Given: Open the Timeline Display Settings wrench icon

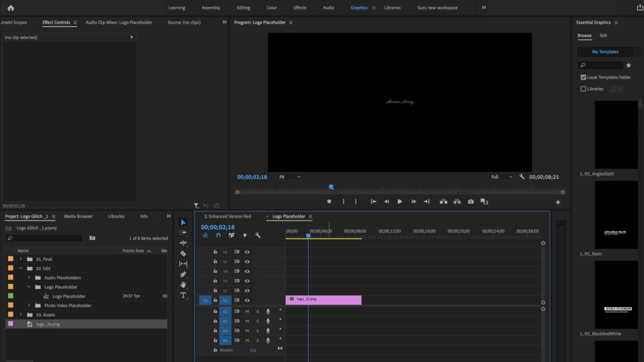Looking at the screenshot, I should coord(257,235).
